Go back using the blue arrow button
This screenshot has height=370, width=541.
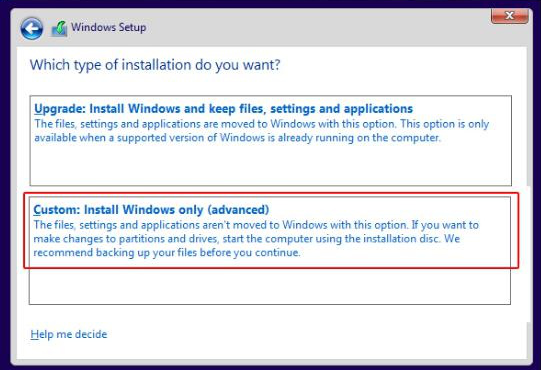pyautogui.click(x=32, y=28)
